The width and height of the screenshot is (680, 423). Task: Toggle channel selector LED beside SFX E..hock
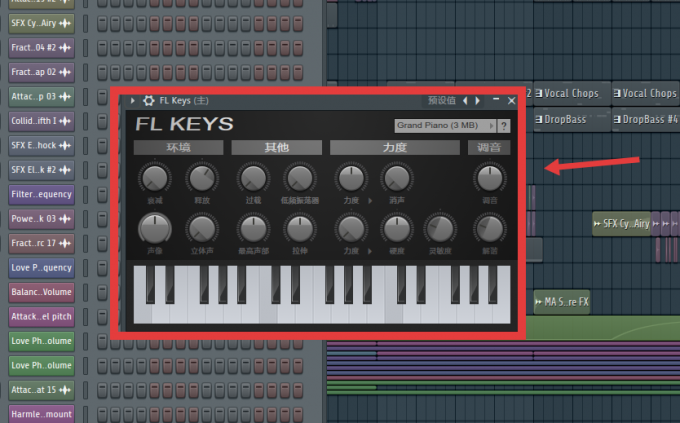click(85, 146)
